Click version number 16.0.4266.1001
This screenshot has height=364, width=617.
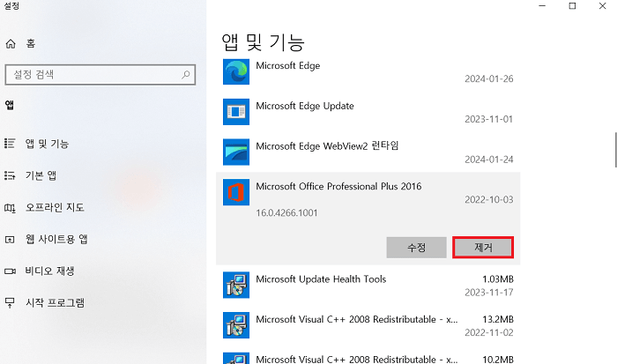tap(286, 213)
